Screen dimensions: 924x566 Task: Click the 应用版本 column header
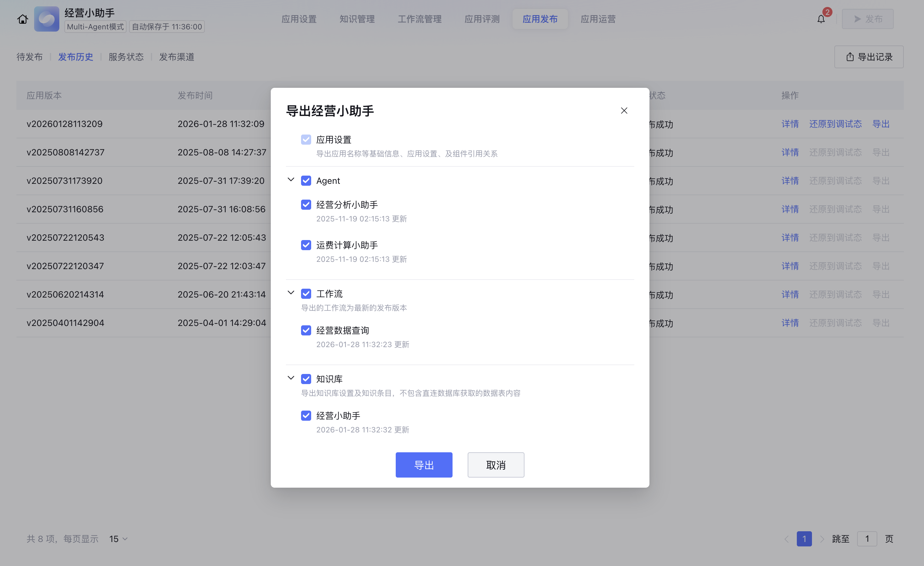point(44,95)
